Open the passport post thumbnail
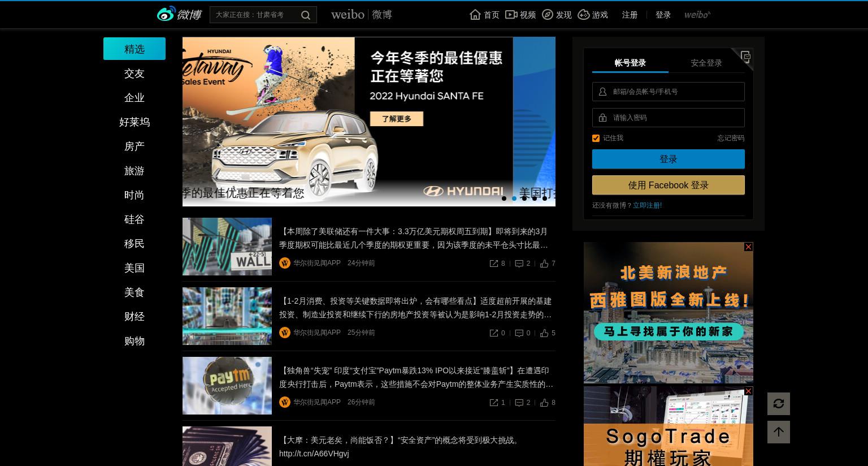 click(227, 446)
